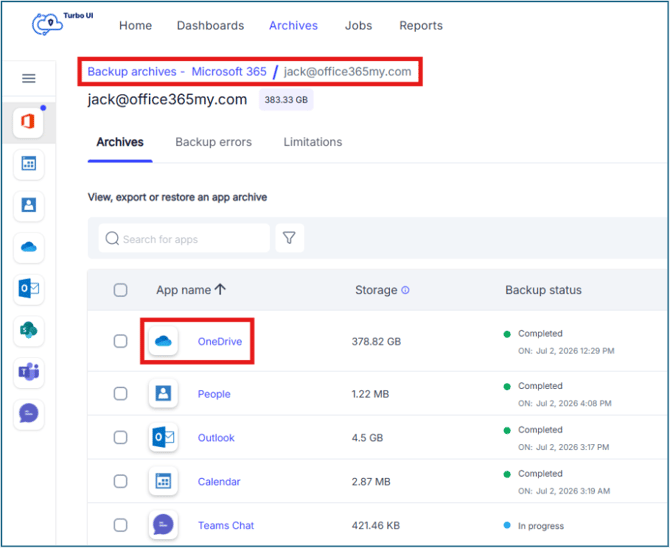The image size is (670, 548).
Task: Click the date Jul 2, 2026 4:08 PM
Action: (573, 404)
